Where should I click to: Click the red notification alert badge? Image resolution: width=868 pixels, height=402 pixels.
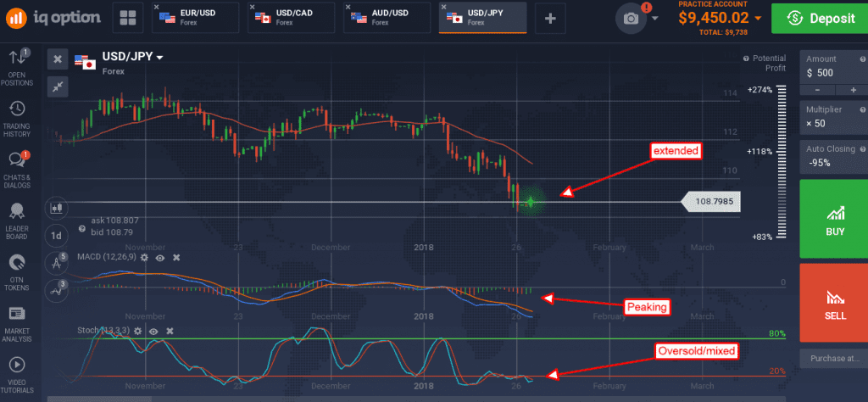(x=648, y=8)
